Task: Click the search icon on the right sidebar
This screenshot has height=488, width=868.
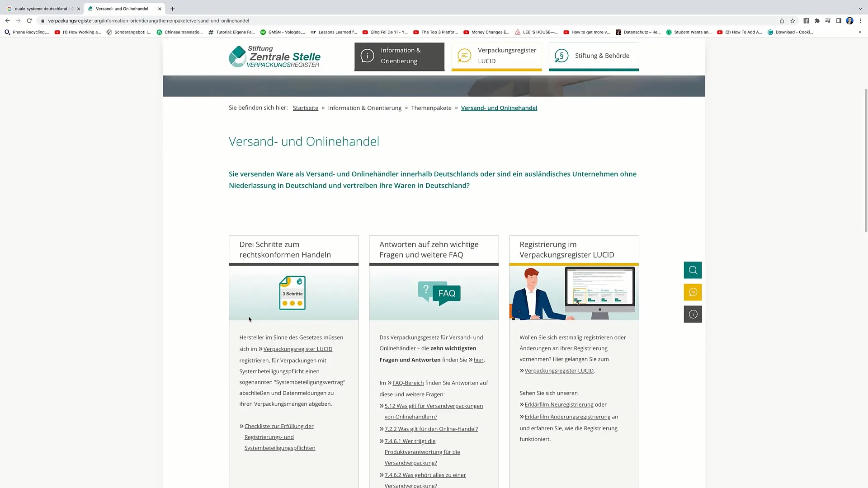Action: (693, 270)
